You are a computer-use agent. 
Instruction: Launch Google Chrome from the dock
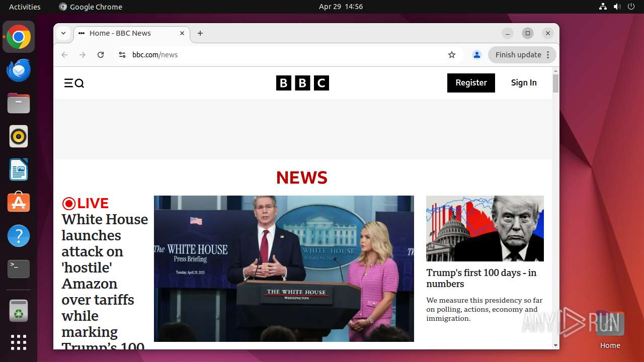click(x=19, y=37)
